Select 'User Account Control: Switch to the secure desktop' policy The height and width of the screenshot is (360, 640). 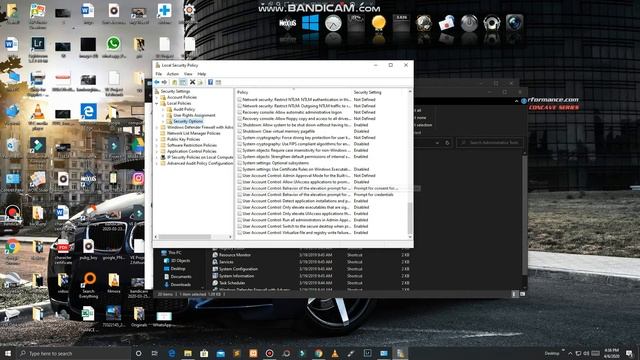click(296, 226)
